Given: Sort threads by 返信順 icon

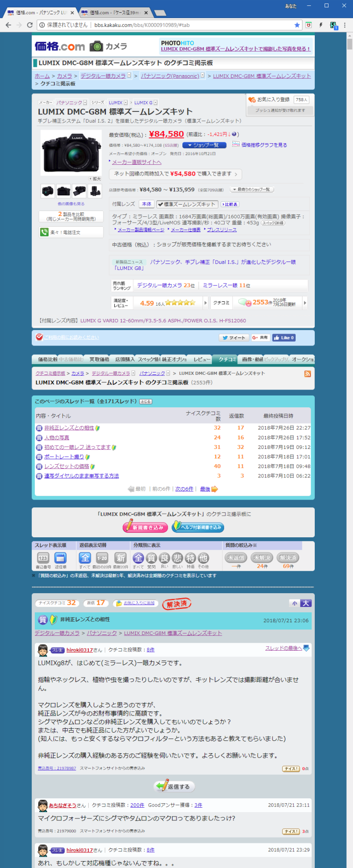Looking at the screenshot, I should (60, 558).
